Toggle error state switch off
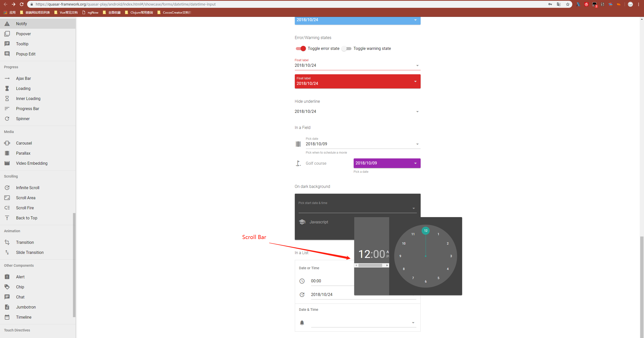The height and width of the screenshot is (338, 644). (x=301, y=49)
